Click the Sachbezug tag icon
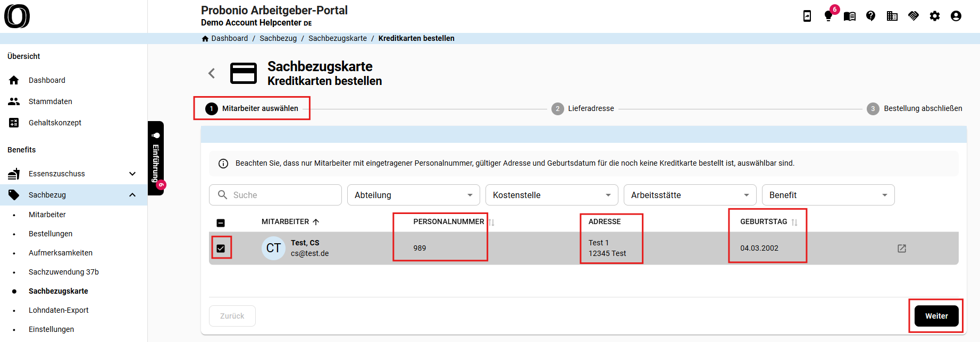This screenshot has height=342, width=980. (x=14, y=195)
